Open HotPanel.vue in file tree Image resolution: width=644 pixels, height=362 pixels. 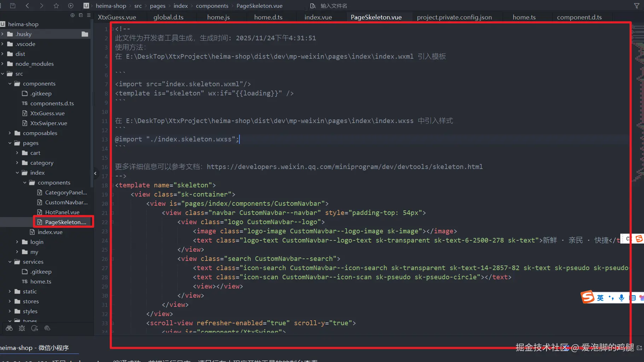62,212
